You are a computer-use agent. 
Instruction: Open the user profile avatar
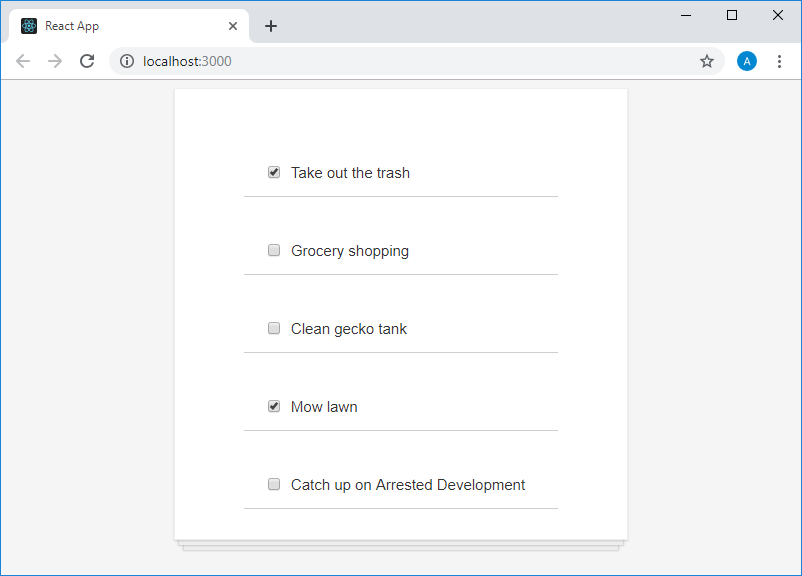click(747, 61)
